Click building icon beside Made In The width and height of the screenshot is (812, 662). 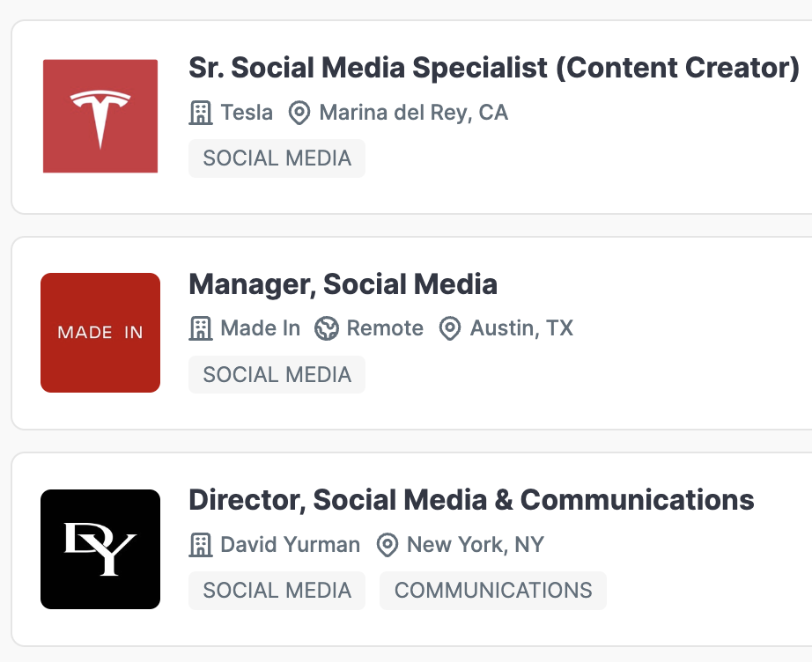coord(201,328)
